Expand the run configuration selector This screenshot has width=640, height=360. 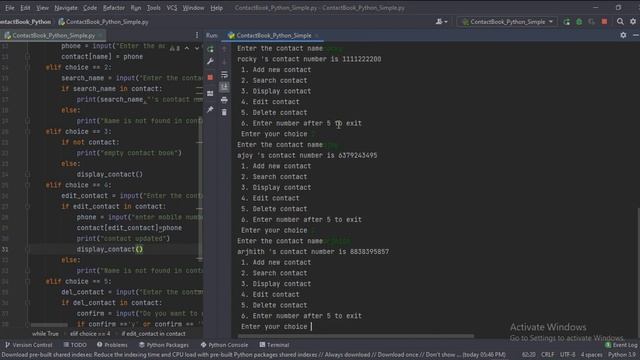click(x=507, y=22)
